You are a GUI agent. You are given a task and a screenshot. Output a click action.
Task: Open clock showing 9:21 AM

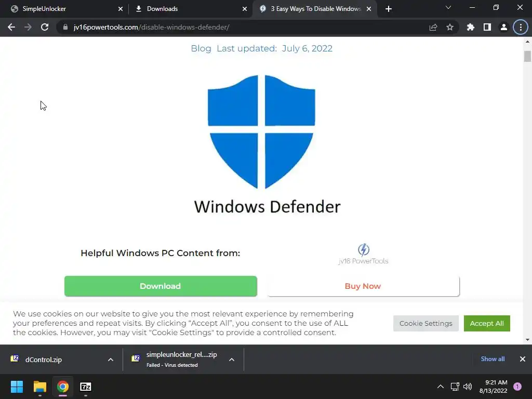point(494,387)
